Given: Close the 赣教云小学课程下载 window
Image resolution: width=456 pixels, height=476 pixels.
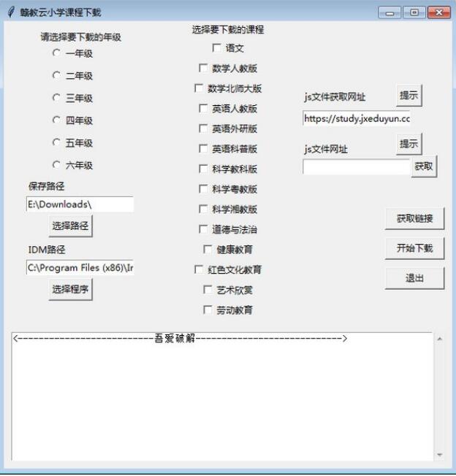Looking at the screenshot, I should tap(439, 12).
